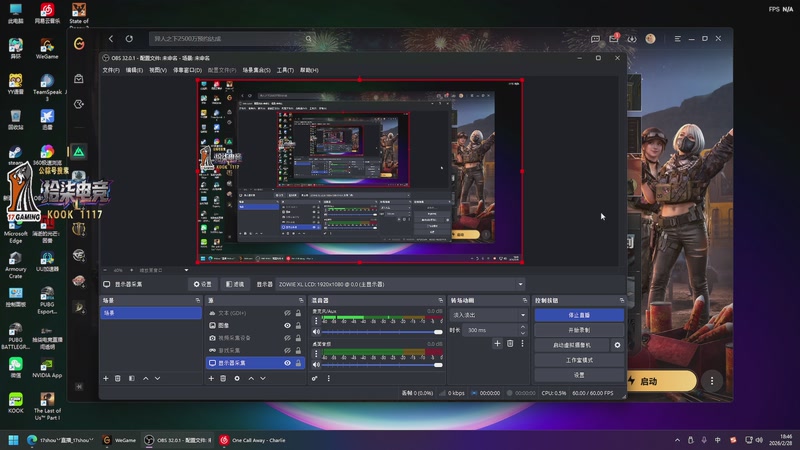Open audio mixer three-dot menu

329,379
